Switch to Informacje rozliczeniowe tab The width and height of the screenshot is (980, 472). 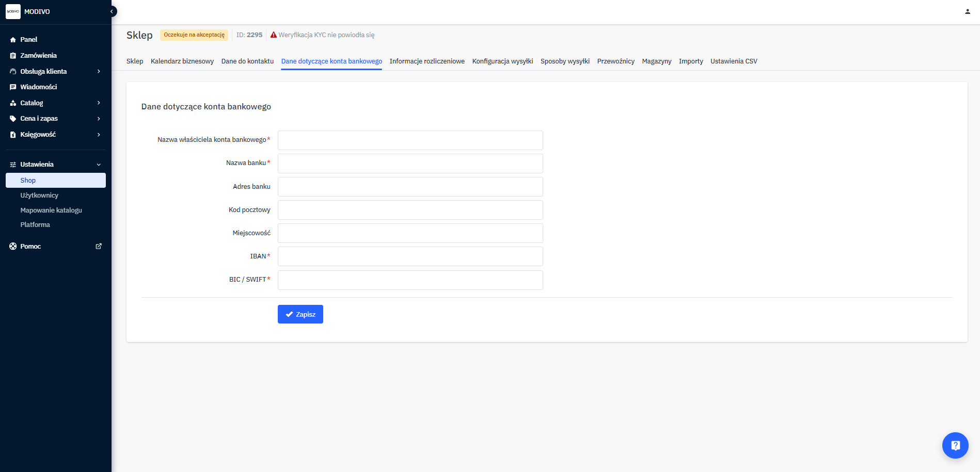pos(426,61)
